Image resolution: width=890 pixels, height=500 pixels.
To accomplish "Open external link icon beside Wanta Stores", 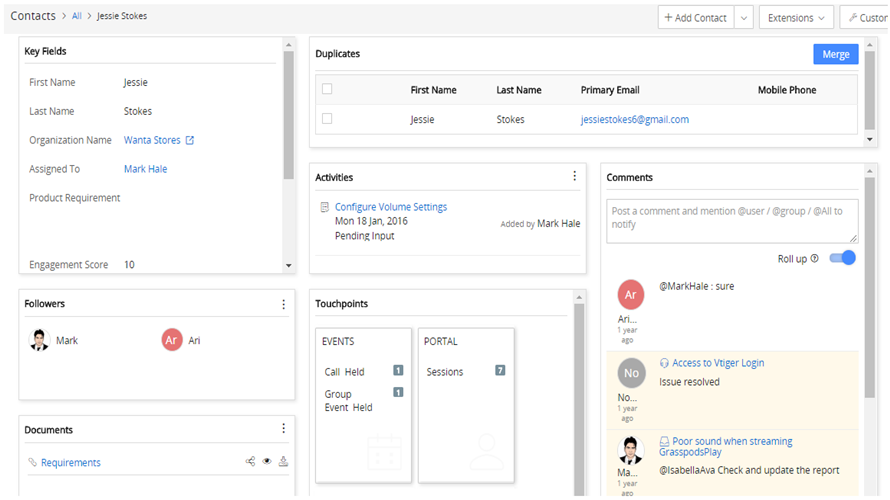I will 190,141.
